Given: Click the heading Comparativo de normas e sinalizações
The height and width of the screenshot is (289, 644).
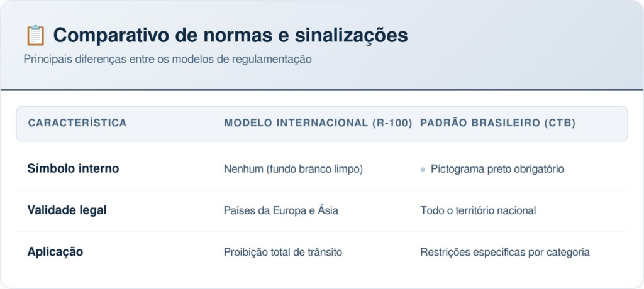Looking at the screenshot, I should (230, 36).
